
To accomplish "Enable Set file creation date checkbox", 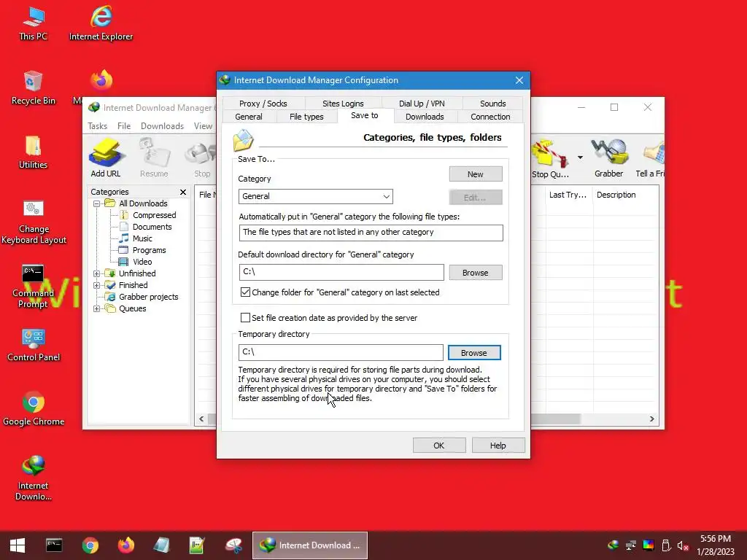I will [245, 318].
